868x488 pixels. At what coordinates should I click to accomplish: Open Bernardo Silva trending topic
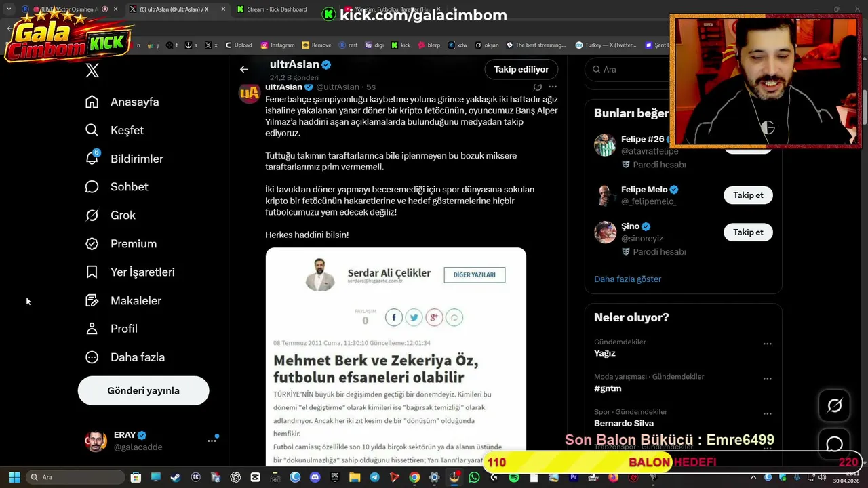click(x=624, y=423)
